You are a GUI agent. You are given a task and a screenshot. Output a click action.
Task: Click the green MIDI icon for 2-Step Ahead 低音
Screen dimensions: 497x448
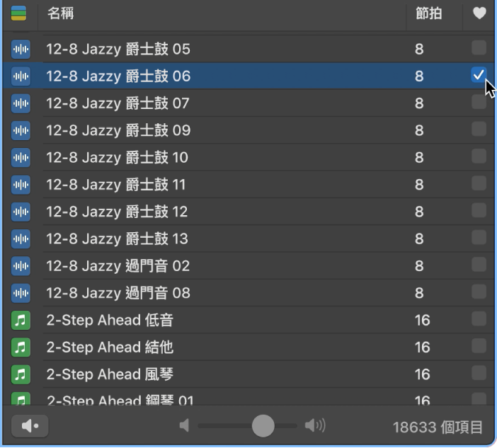point(21,320)
